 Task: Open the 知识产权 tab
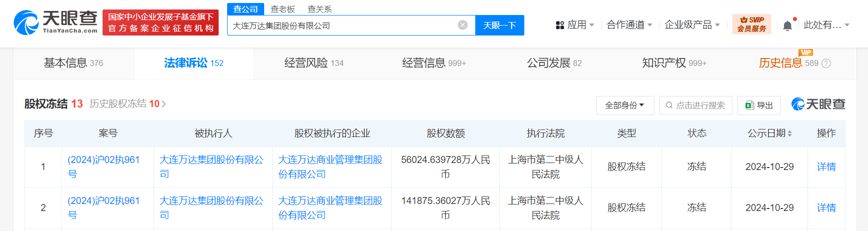tap(674, 63)
